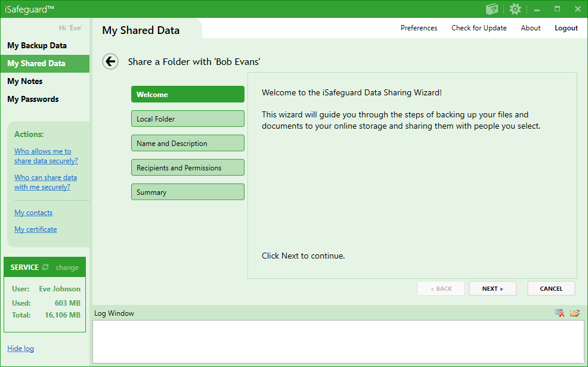This screenshot has height=367, width=588.
Task: Select the Recipients and Permissions step
Action: [187, 167]
